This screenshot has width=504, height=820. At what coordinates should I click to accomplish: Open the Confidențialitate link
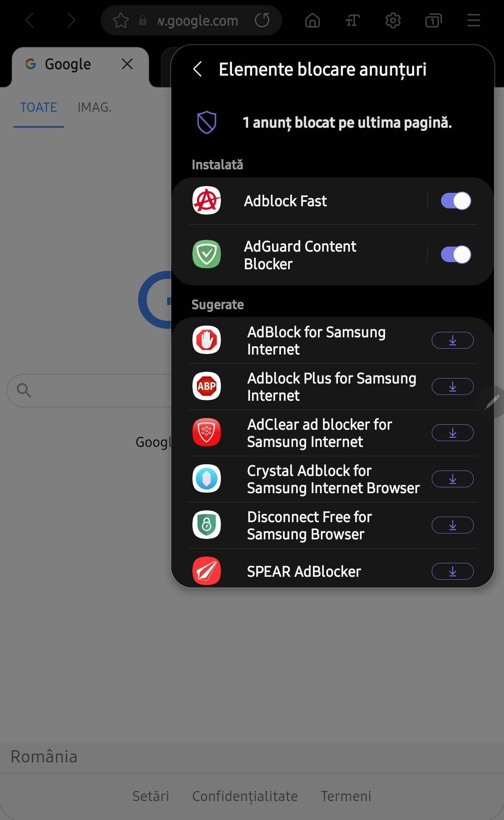245,796
